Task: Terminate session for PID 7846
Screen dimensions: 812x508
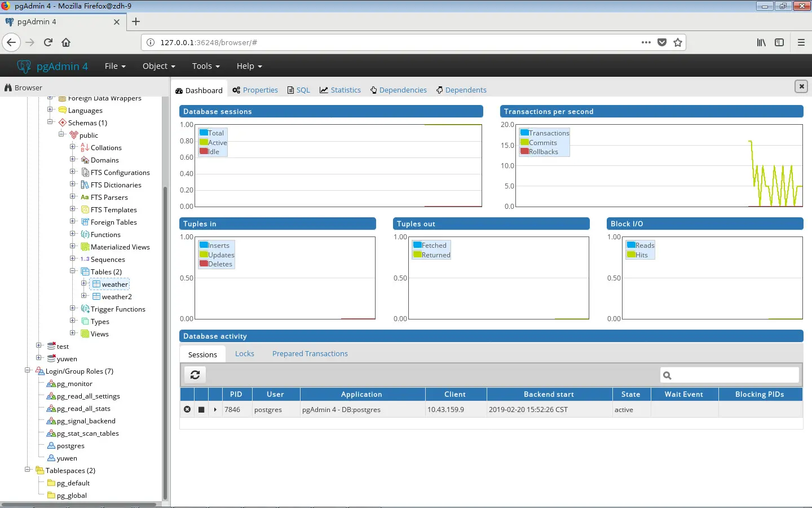Action: 187,409
